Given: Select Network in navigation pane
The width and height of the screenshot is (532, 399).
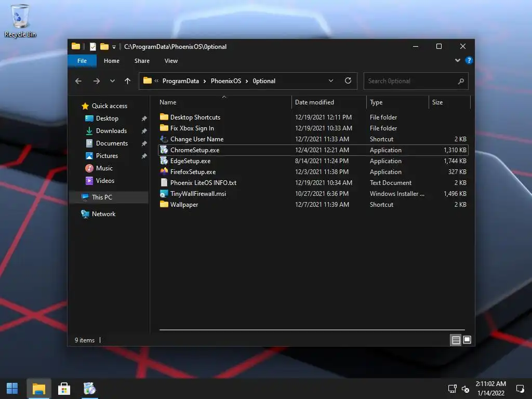Looking at the screenshot, I should [x=98, y=214].
